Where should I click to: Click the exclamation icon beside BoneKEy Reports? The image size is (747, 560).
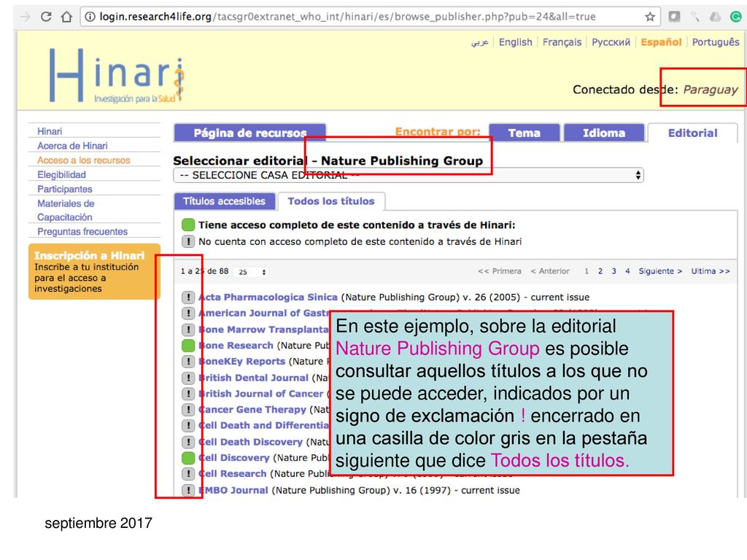point(188,362)
